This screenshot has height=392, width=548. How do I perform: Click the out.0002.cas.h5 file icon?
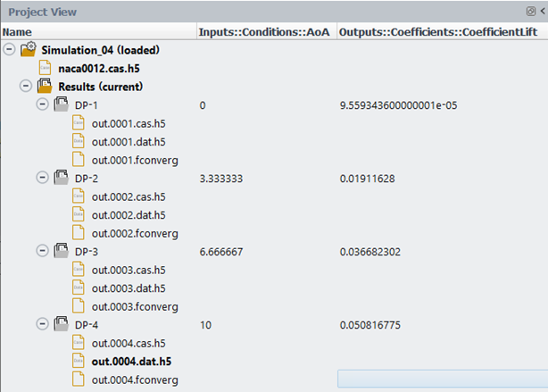coord(79,196)
